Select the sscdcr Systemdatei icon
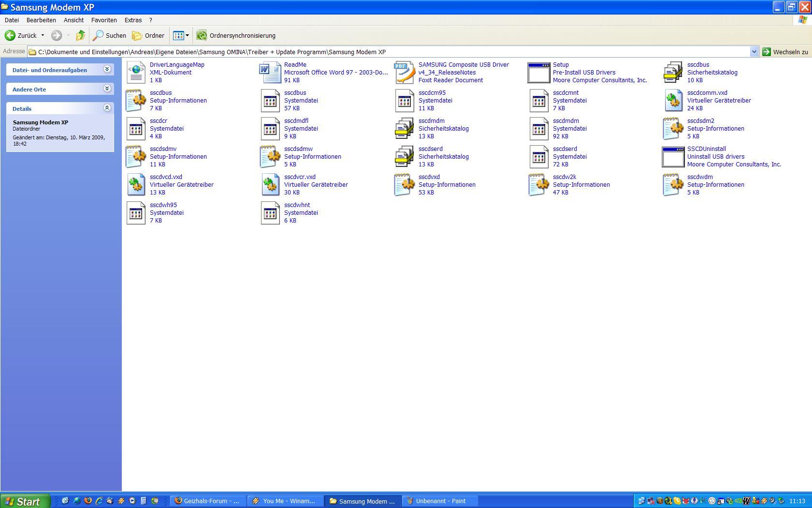Screen dimensions: 812x508 pyautogui.click(x=136, y=129)
